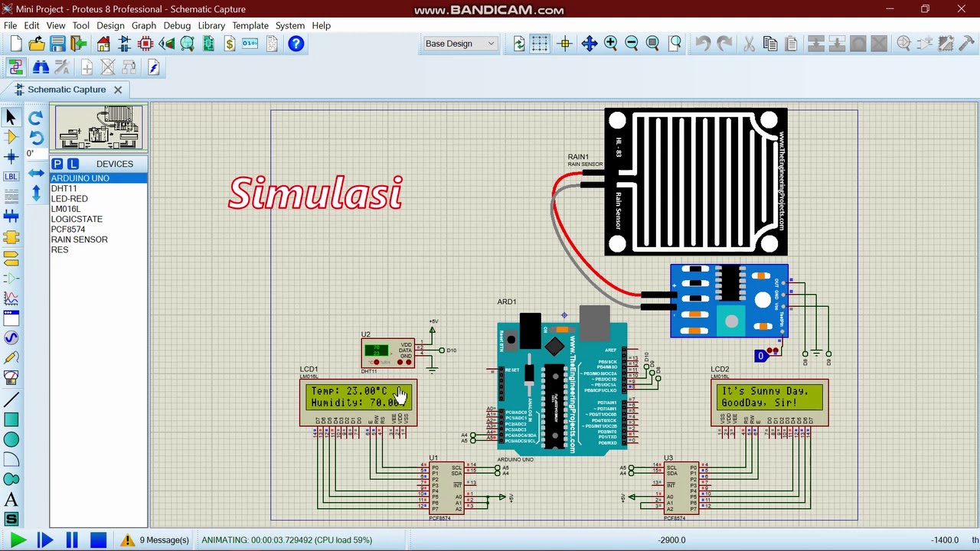Viewport: 980px width, 551px height.
Task: Open the PCB Layout chip icon
Action: (x=145, y=44)
